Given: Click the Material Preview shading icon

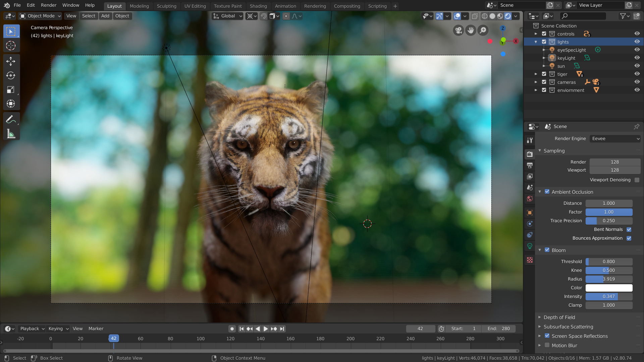Looking at the screenshot, I should [x=499, y=16].
